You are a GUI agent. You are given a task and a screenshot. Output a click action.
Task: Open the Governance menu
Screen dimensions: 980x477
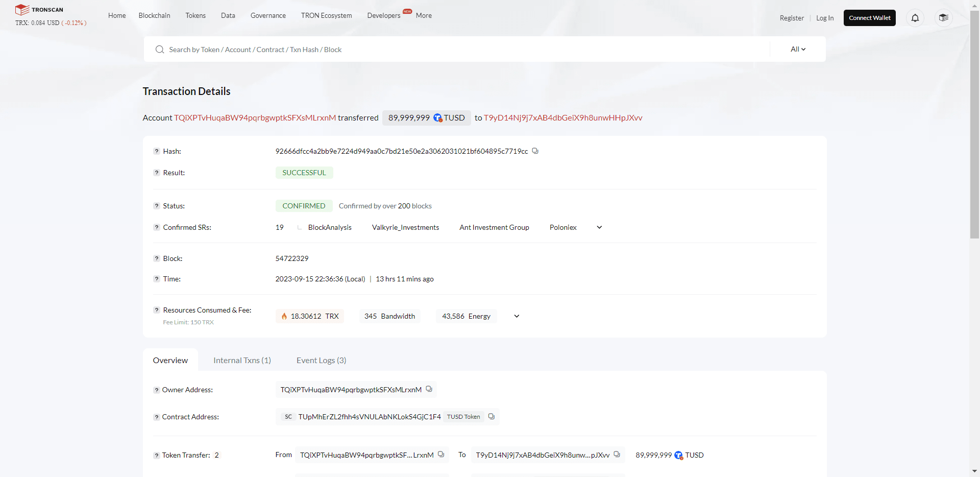coord(268,15)
